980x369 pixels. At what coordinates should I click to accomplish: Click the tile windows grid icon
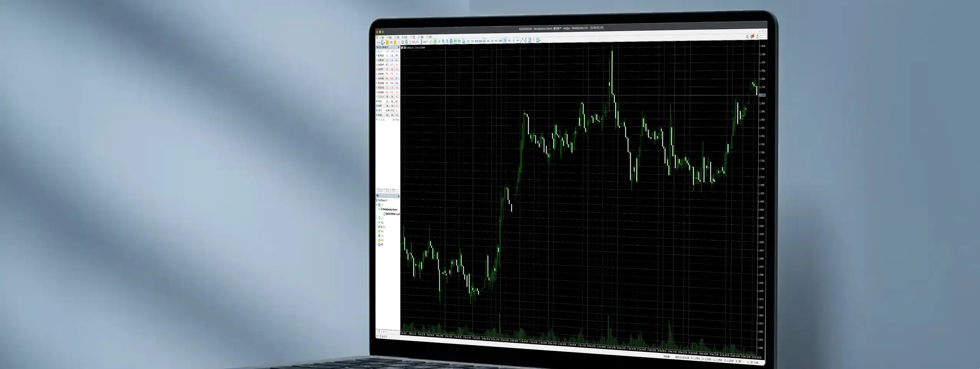[451, 41]
